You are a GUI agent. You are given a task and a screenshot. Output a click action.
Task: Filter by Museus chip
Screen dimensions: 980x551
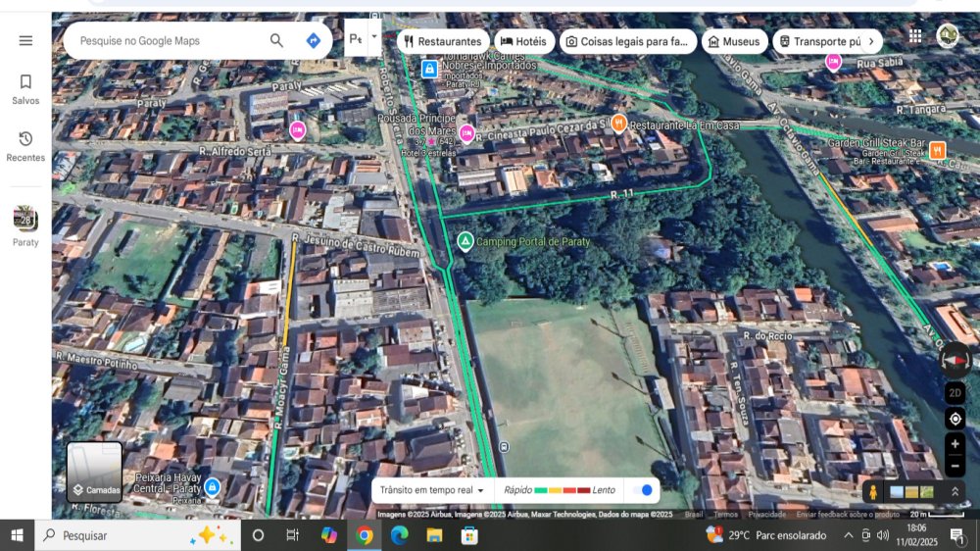[734, 41]
